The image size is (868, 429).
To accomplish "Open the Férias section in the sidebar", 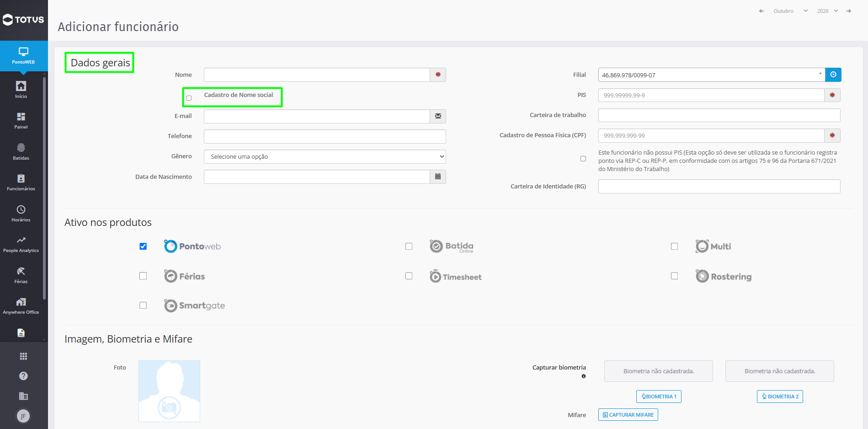I will (21, 275).
